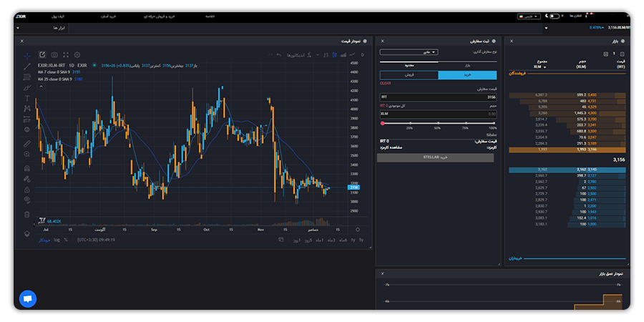
Task: Open the view fees link
Action: pos(391,147)
